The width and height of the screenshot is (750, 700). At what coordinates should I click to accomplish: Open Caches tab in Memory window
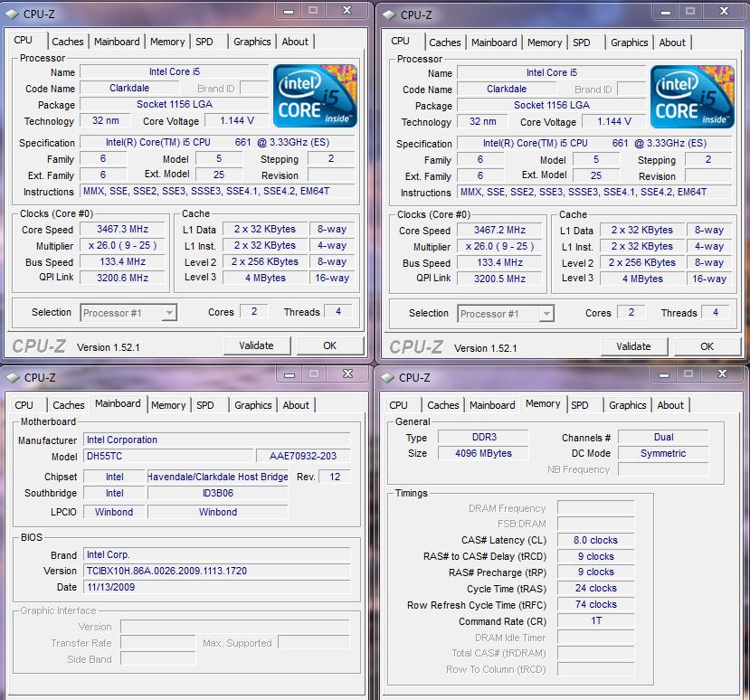click(443, 405)
